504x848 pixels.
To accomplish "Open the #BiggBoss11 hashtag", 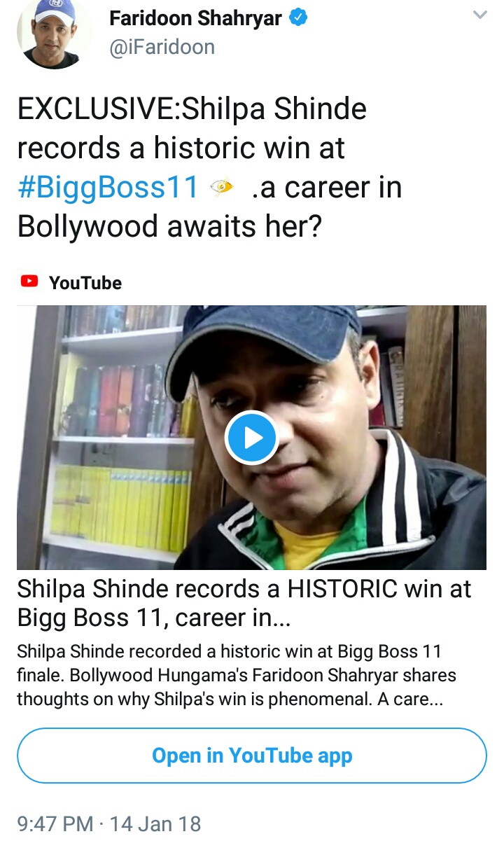I will coord(110,188).
